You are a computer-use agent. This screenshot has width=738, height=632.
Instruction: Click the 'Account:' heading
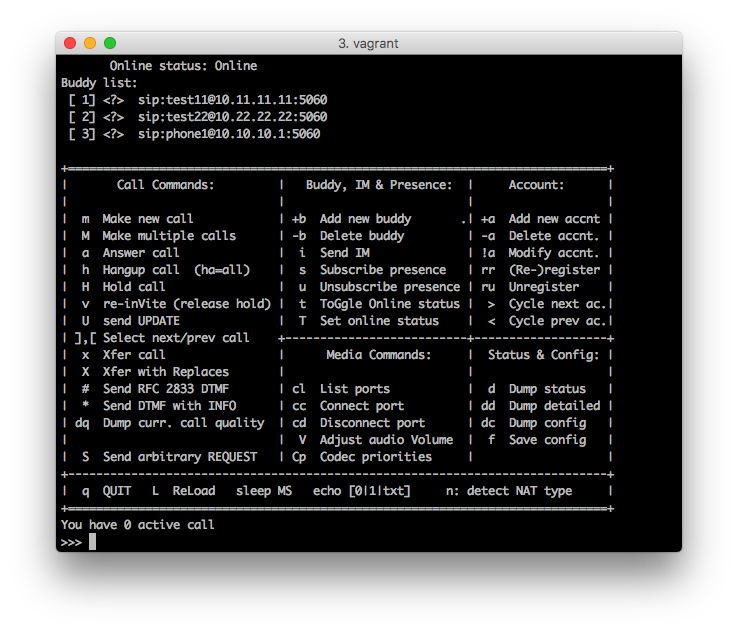[x=536, y=184]
